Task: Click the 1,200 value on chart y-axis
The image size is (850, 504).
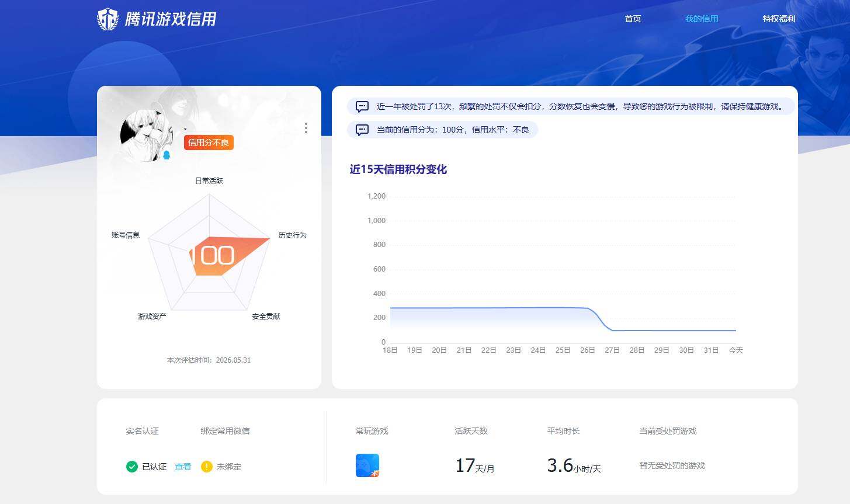Action: pos(376,196)
